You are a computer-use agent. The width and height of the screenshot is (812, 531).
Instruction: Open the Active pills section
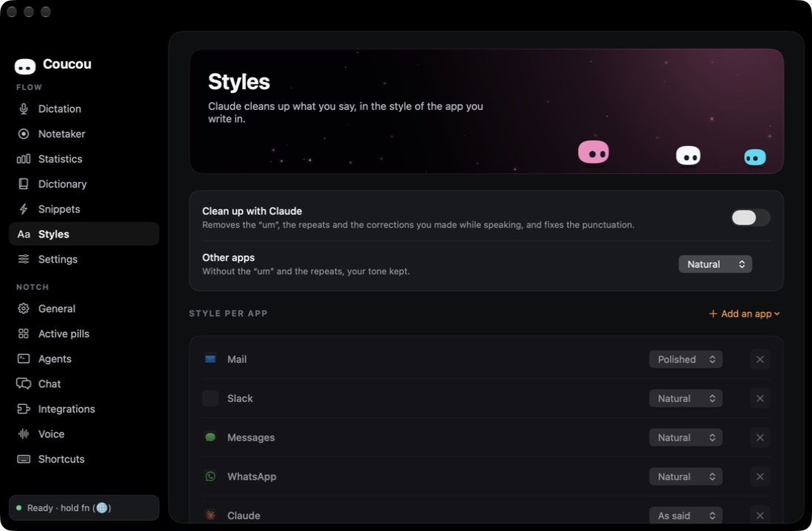pyautogui.click(x=84, y=334)
